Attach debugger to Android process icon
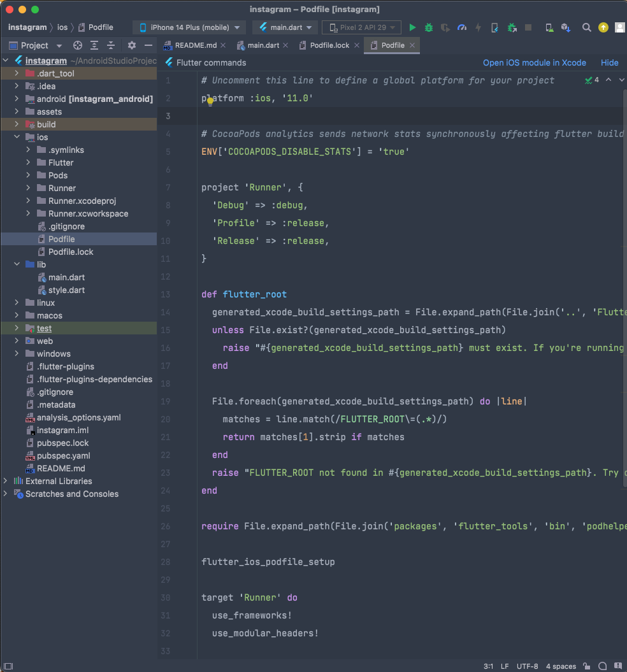The width and height of the screenshot is (627, 672). (512, 27)
